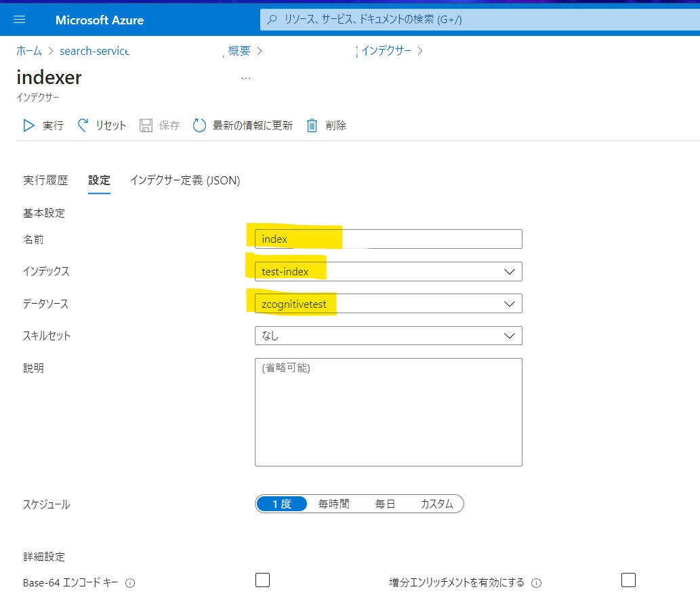Open the more options ellipsis beside indexer

click(245, 78)
